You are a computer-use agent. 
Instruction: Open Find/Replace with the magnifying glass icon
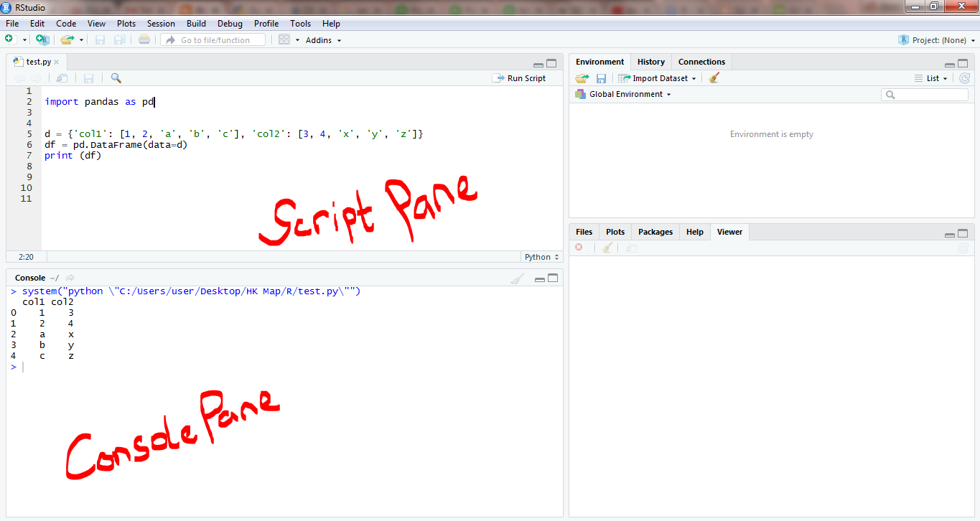pyautogui.click(x=115, y=78)
